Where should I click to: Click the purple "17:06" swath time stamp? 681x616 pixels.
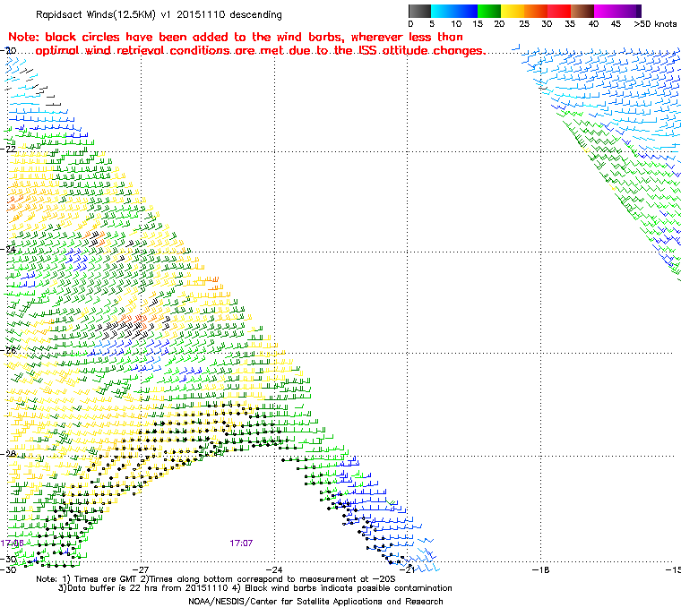[12, 543]
